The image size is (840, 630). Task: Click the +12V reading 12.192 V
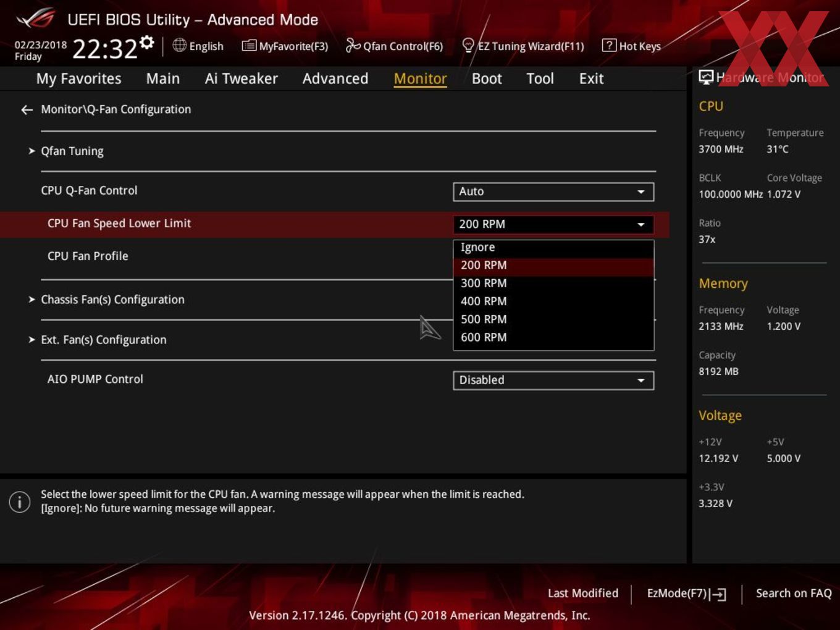(x=718, y=459)
